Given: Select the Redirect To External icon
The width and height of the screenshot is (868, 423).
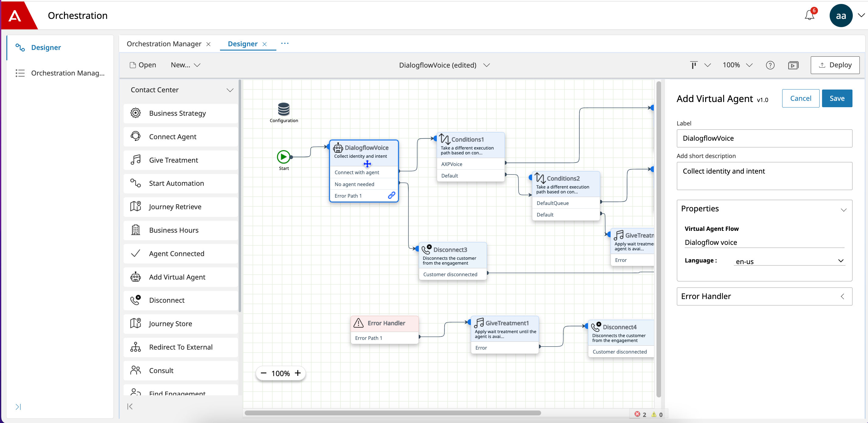Looking at the screenshot, I should (x=135, y=347).
